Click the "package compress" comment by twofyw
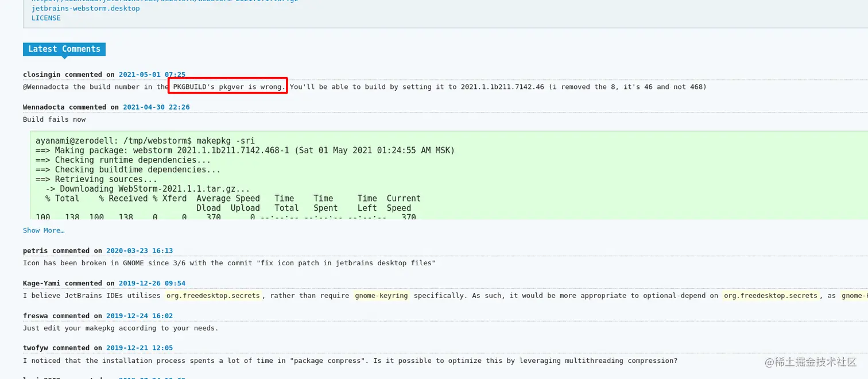Screen dimensions: 868x379 [x=350, y=361]
